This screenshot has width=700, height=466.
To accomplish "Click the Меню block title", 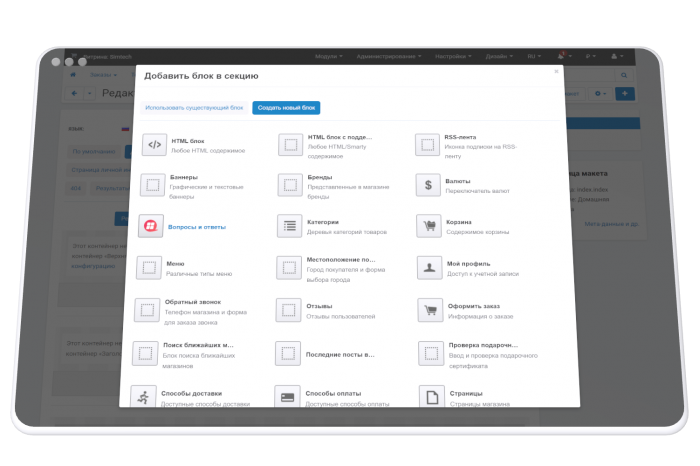I will click(175, 264).
